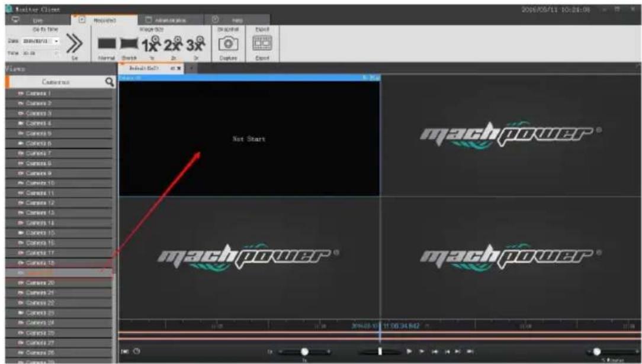Select Camera 13 in the list
This screenshot has width=642, height=364.
(x=59, y=213)
